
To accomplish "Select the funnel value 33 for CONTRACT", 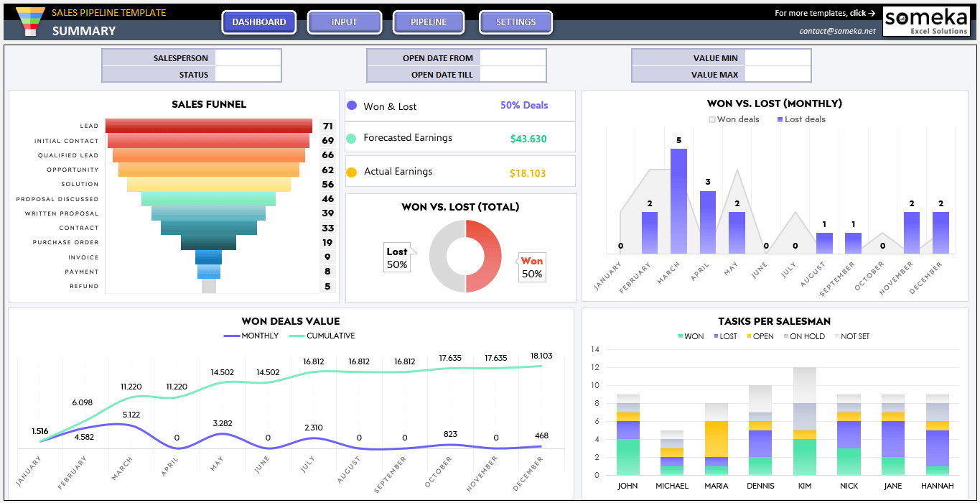I will pyautogui.click(x=328, y=228).
